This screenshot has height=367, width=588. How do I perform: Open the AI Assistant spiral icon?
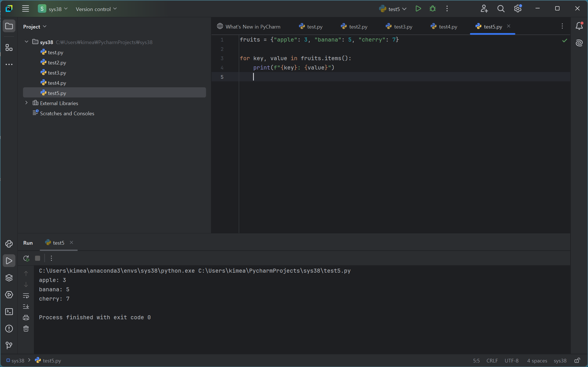click(579, 43)
